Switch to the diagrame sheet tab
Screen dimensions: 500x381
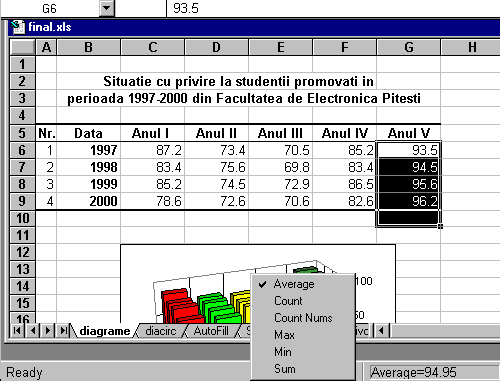click(105, 331)
